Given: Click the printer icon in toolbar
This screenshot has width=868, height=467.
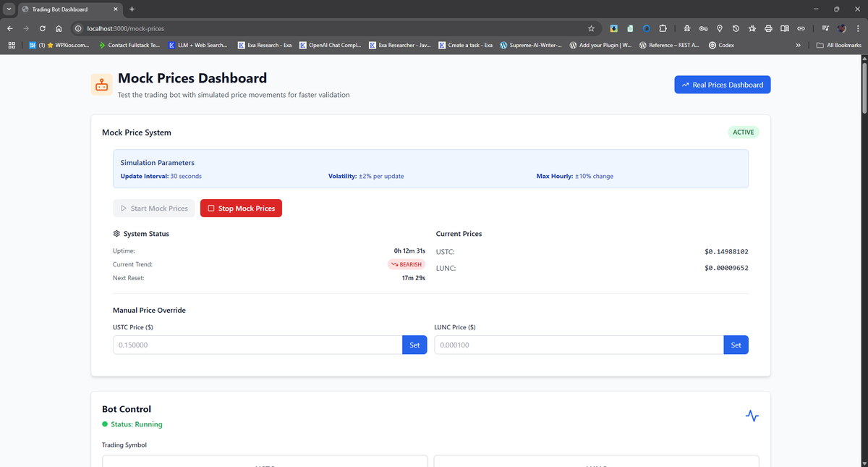Looking at the screenshot, I should (768, 28).
